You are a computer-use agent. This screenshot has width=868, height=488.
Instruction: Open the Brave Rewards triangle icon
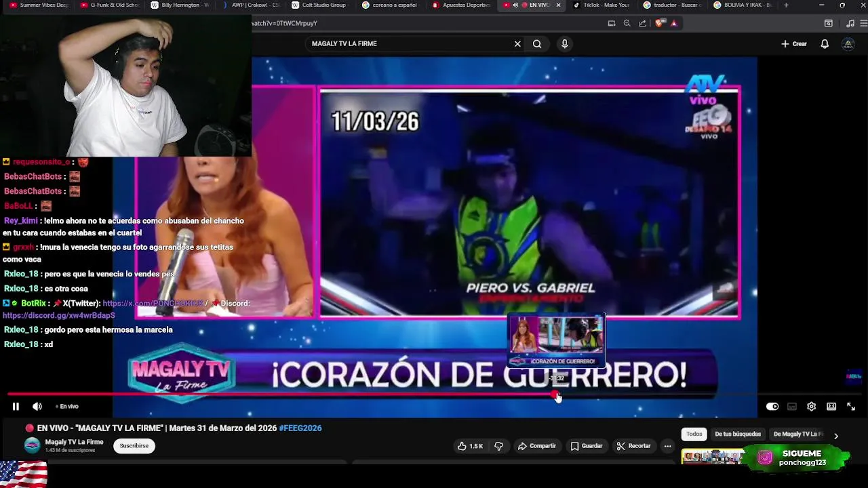pyautogui.click(x=673, y=23)
